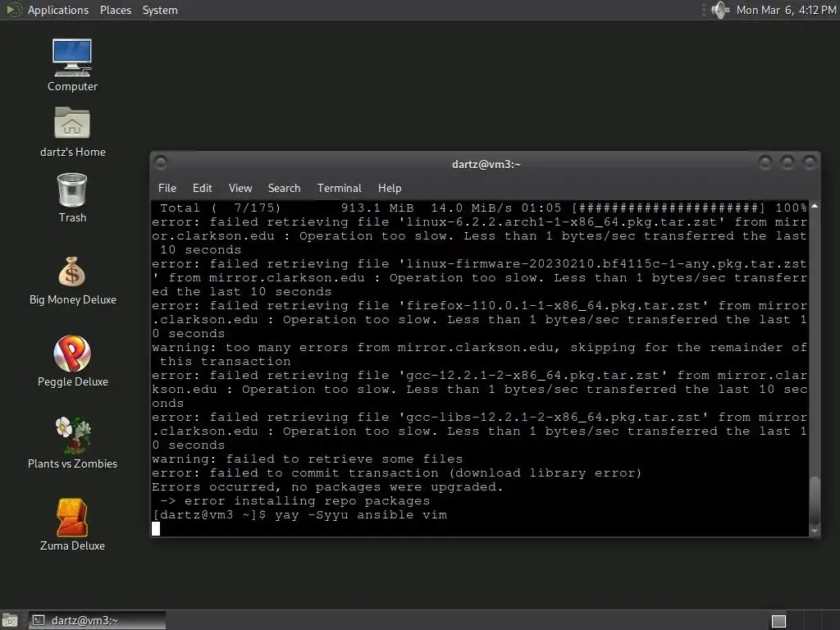Click 'warning: failed to retrieve some files' line
The height and width of the screenshot is (630, 840).
pyautogui.click(x=308, y=459)
